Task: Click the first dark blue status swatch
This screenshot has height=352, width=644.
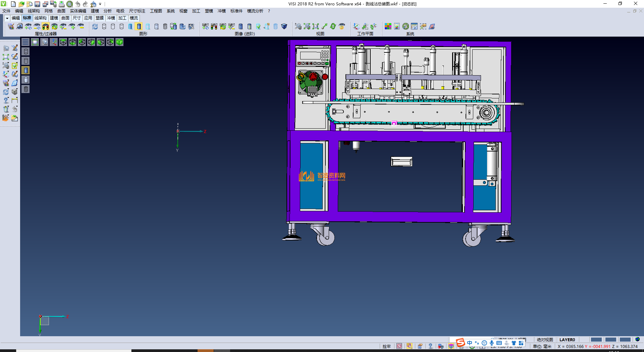Action: [x=596, y=340]
